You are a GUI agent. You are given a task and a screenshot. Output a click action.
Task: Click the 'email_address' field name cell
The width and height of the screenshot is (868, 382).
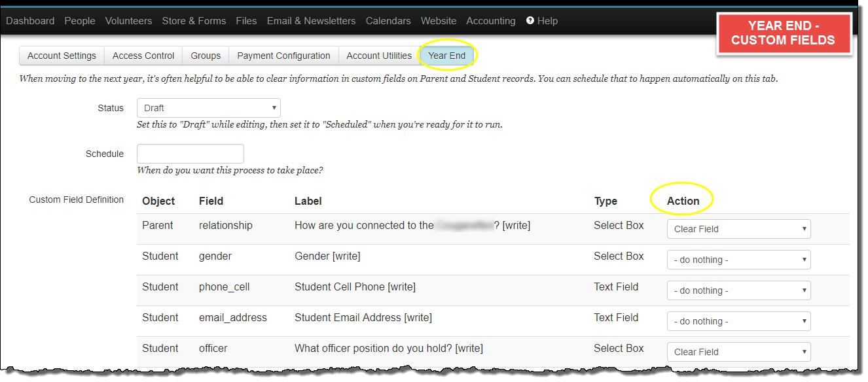click(233, 317)
